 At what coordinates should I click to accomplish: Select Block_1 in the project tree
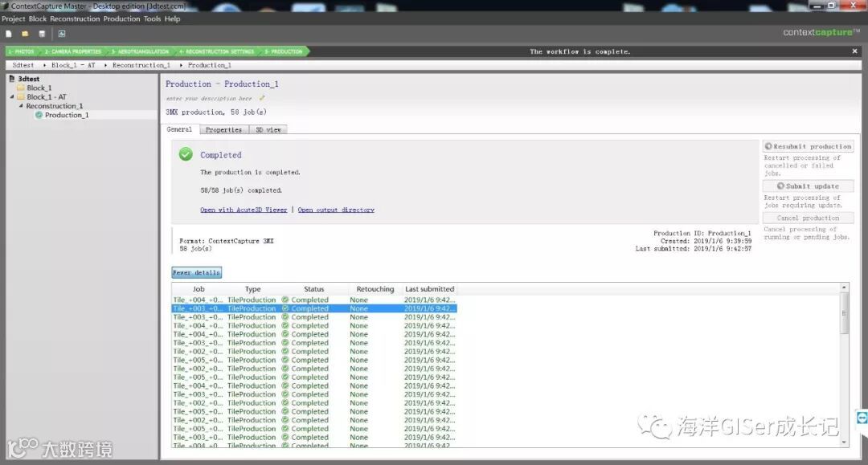[39, 88]
